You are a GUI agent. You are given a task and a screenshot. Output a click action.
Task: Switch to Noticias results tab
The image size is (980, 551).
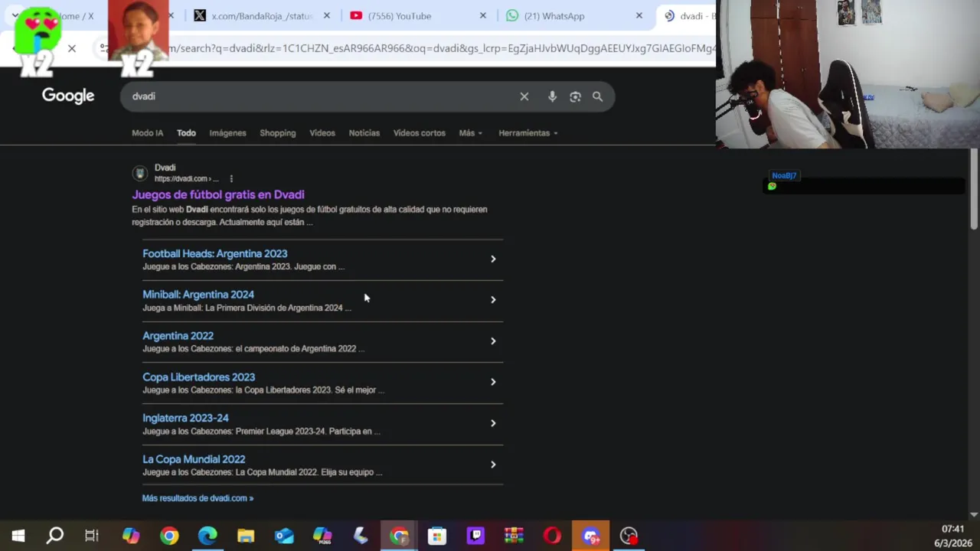[x=364, y=133]
